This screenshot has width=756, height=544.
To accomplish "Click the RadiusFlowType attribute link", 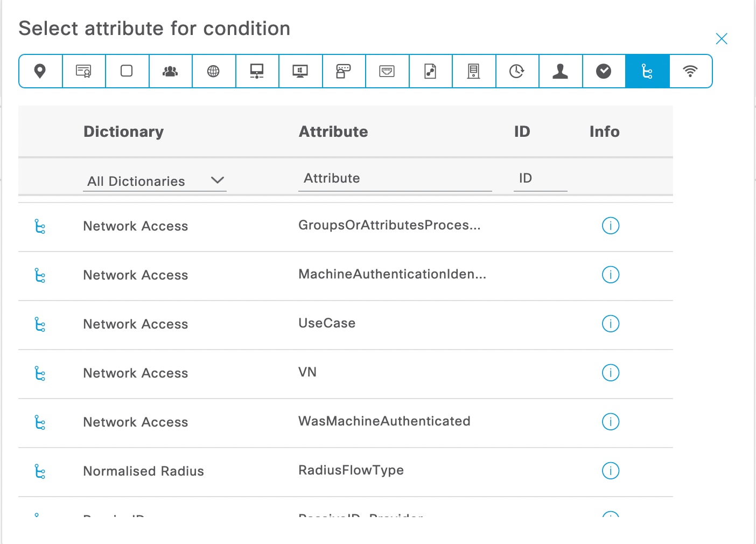I will coord(351,470).
